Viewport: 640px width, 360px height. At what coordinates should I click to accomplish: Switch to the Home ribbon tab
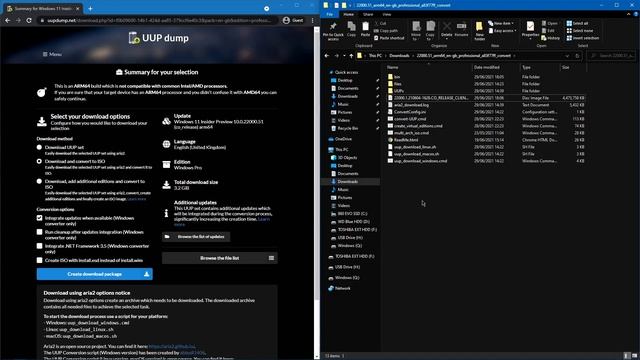pyautogui.click(x=348, y=14)
